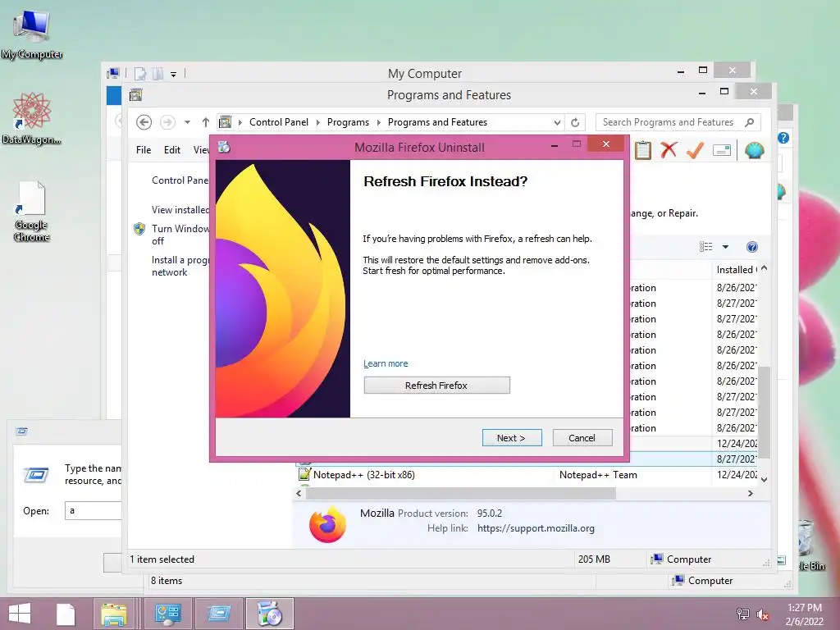Image resolution: width=840 pixels, height=630 pixels.
Task: Click the orange checkmark toolbar icon
Action: click(x=695, y=151)
